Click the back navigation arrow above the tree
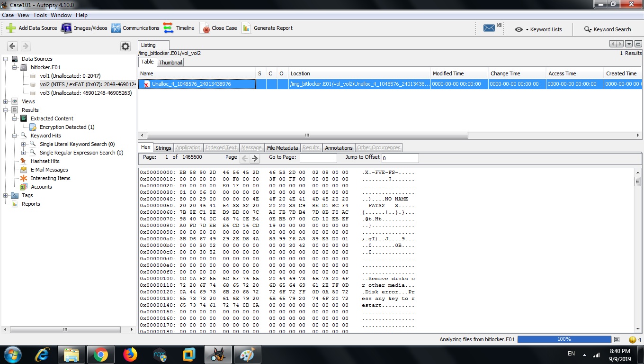 pyautogui.click(x=12, y=46)
